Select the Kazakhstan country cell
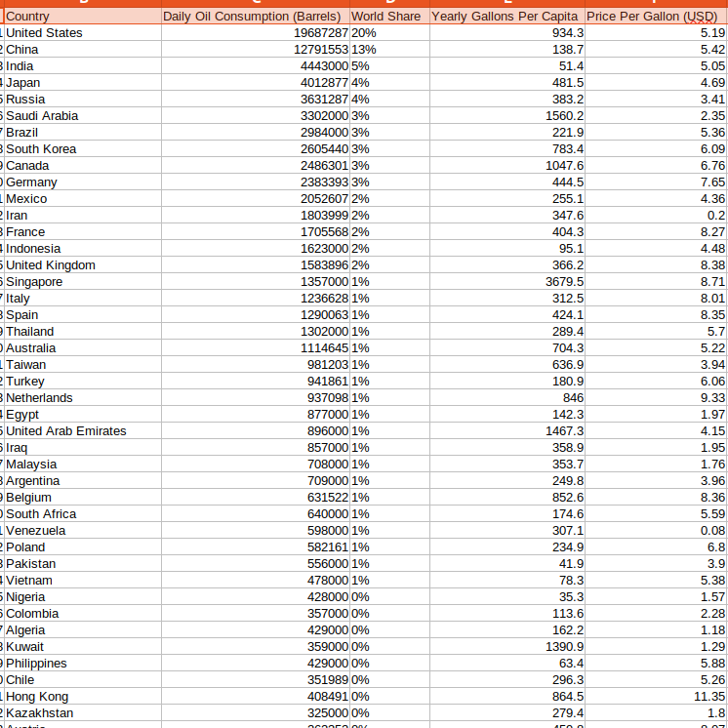This screenshot has height=728, width=728. 83,713
